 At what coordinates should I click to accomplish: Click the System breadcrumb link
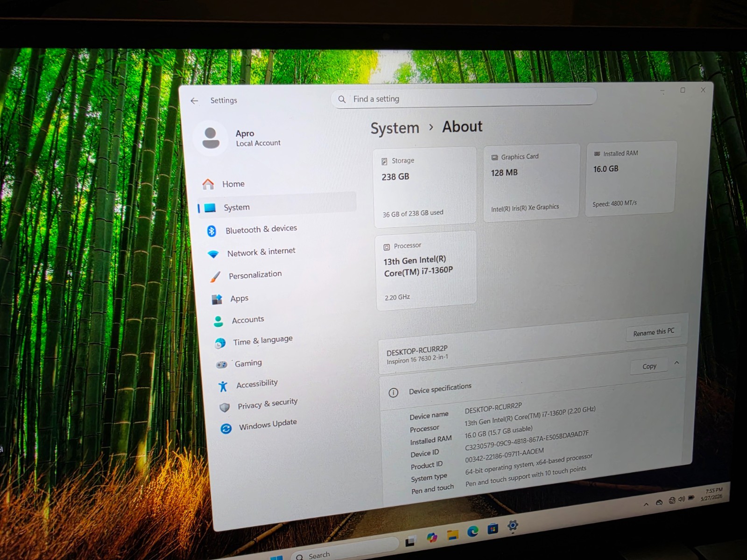[395, 128]
